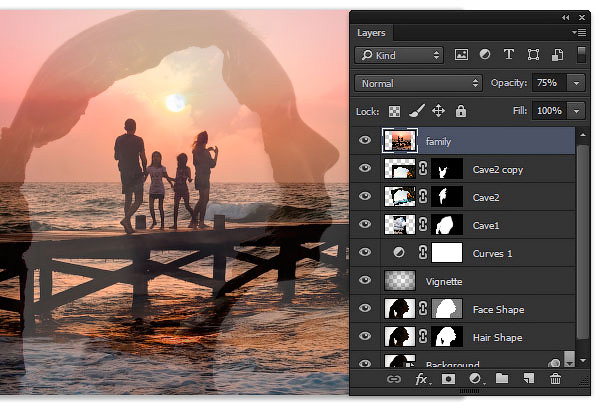This screenshot has width=600, height=408.
Task: Click the Delete layer trash icon
Action: [555, 379]
